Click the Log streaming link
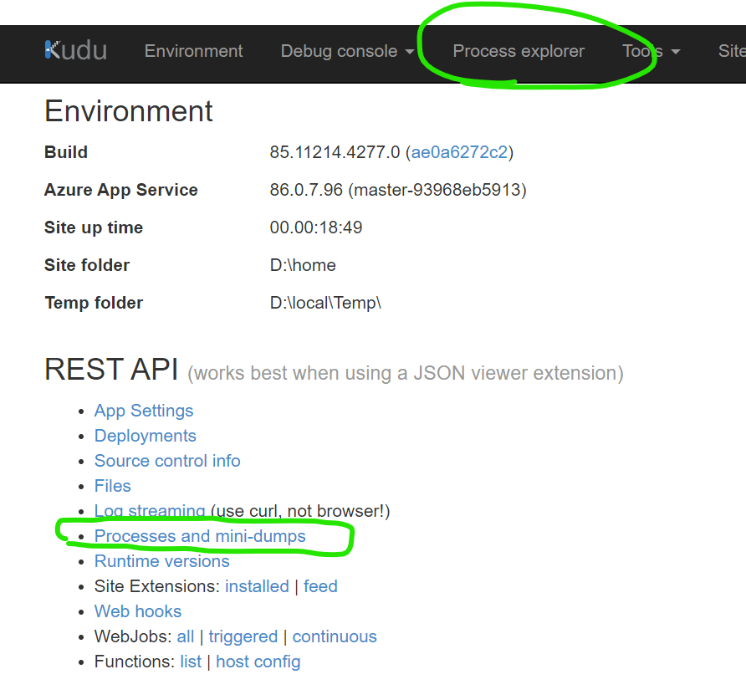The height and width of the screenshot is (700, 746). tap(150, 511)
